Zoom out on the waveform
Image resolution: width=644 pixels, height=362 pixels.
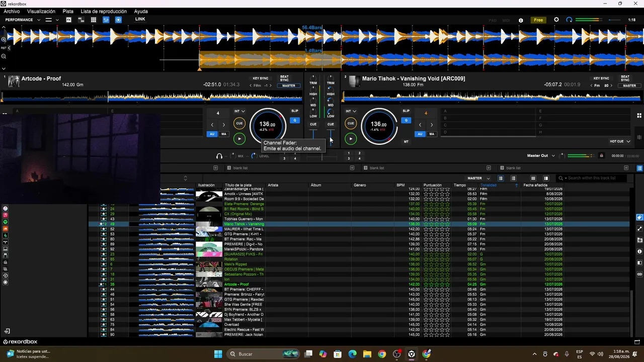click(x=4, y=56)
